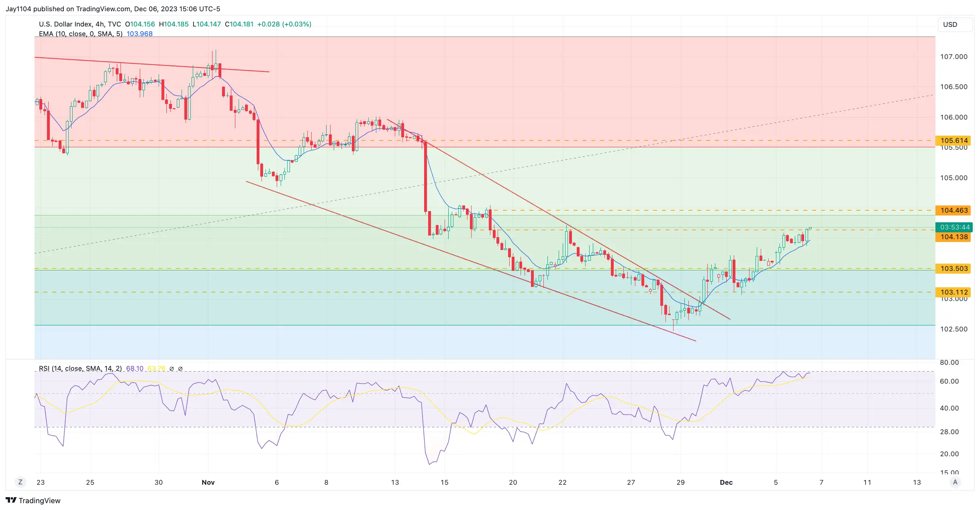Image resolution: width=980 pixels, height=510 pixels.
Task: Click the RSI value 68.10
Action: point(135,368)
